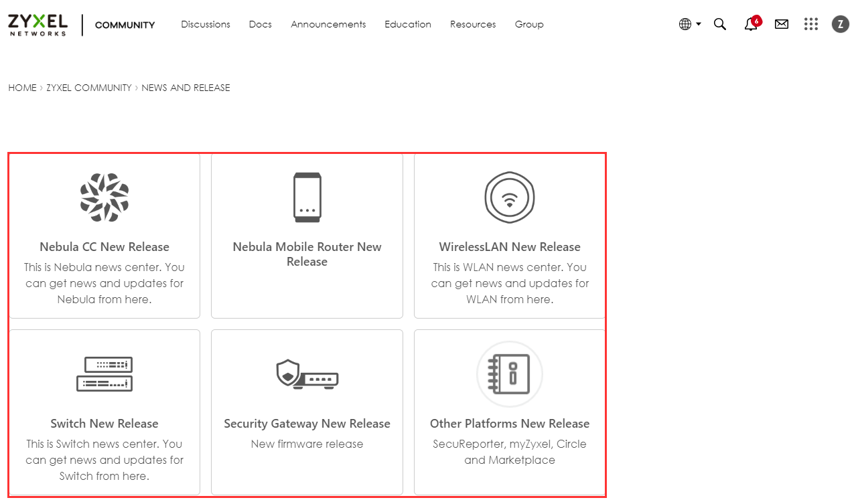The height and width of the screenshot is (504, 856).
Task: Click the Zyxel Networks logo
Action: click(x=38, y=24)
